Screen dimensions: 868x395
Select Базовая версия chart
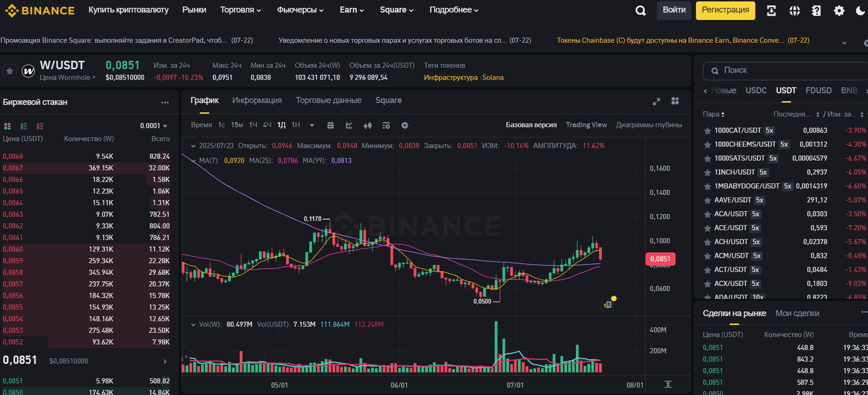click(531, 125)
